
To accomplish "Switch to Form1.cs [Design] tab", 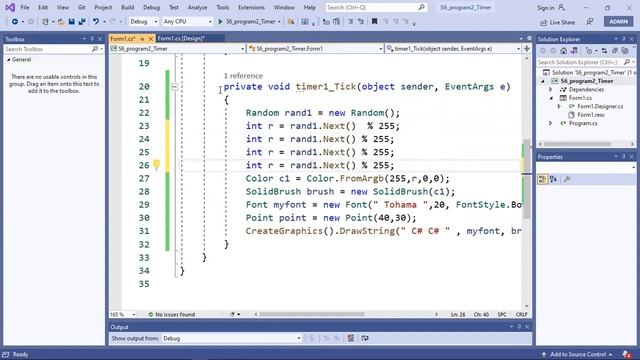I will pos(181,38).
